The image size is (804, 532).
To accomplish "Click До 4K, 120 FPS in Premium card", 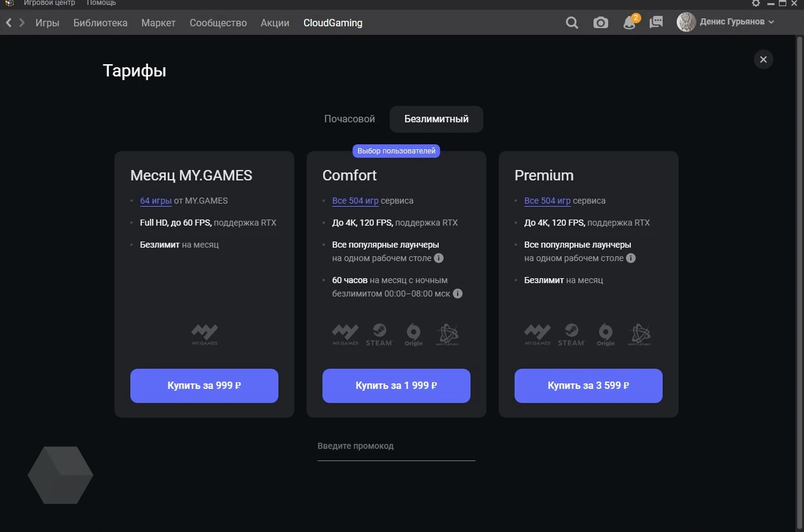I will pyautogui.click(x=555, y=223).
